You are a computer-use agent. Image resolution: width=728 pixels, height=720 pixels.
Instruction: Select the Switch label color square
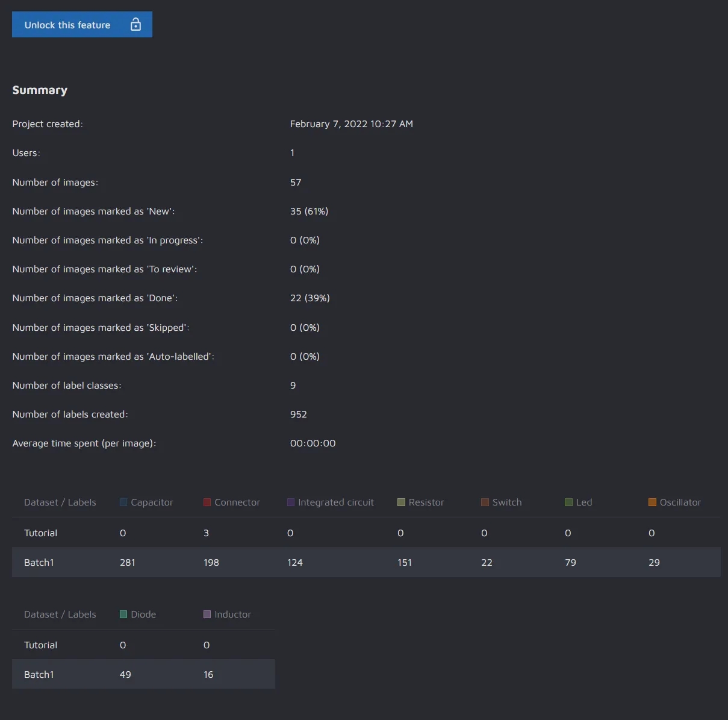pos(485,502)
